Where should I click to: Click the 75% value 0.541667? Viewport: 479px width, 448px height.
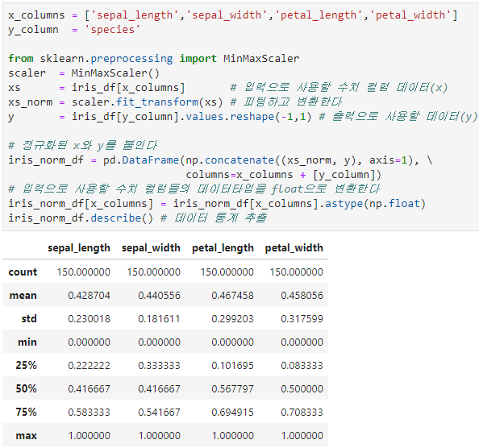click(159, 413)
